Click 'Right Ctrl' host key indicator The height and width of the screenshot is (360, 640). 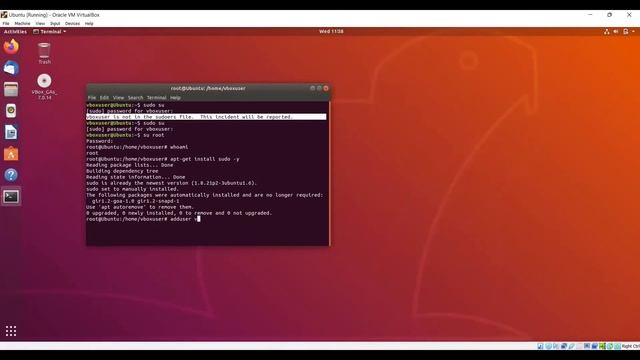pos(631,346)
